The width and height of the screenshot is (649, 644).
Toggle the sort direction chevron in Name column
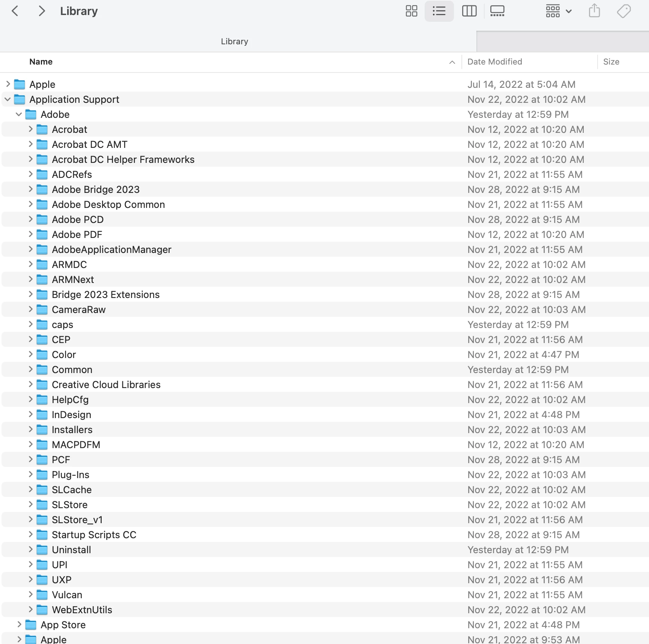(452, 62)
